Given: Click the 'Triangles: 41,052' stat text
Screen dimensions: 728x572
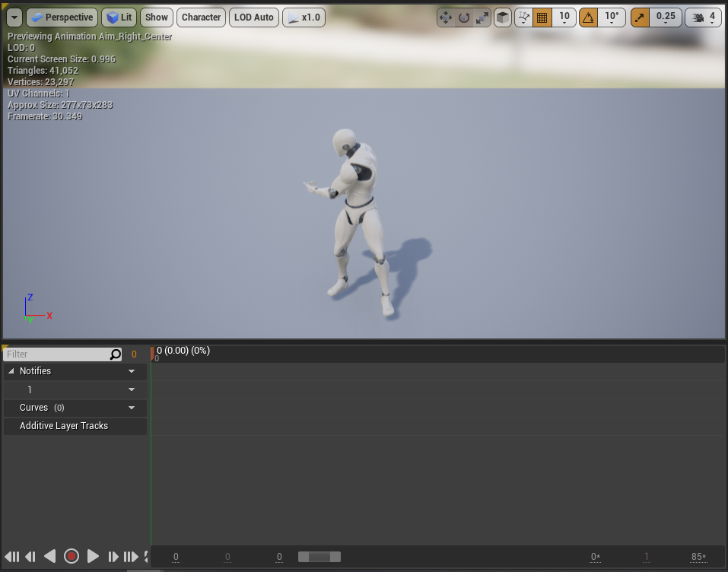Looking at the screenshot, I should click(x=43, y=71).
